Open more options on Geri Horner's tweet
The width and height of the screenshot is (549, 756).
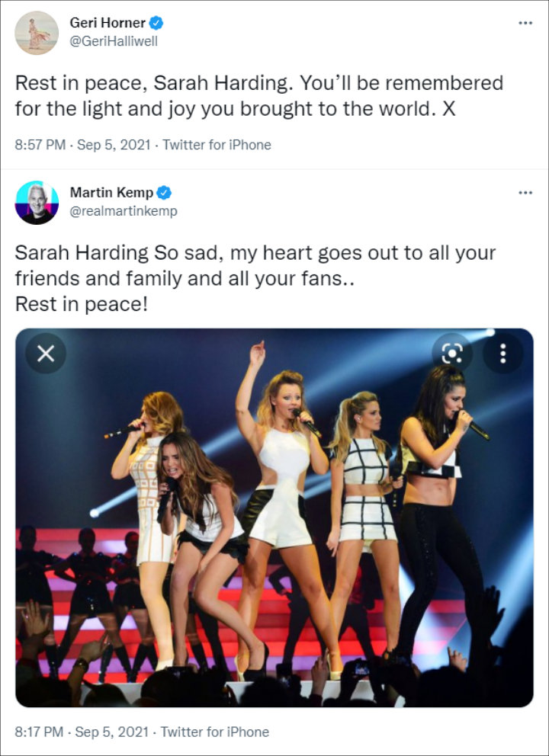click(525, 23)
